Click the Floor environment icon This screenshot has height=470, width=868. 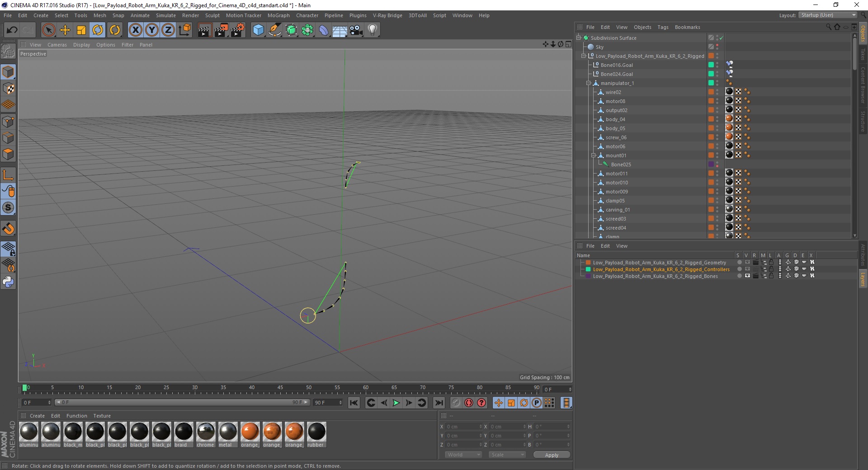(x=340, y=30)
